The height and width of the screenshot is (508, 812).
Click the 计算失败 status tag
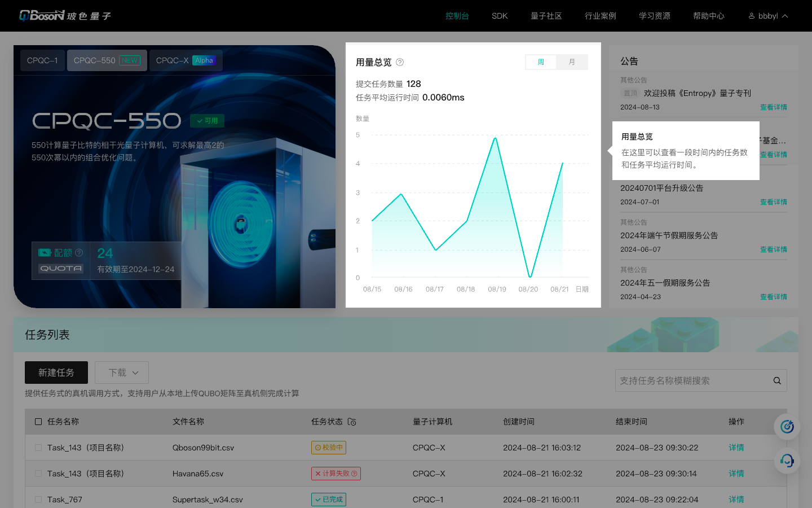[x=336, y=474]
